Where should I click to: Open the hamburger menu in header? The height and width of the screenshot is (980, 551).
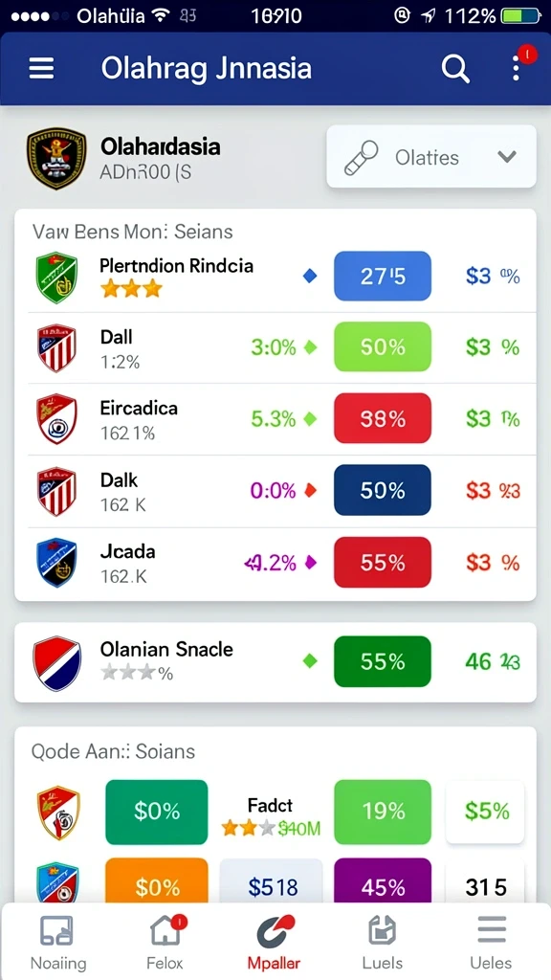[41, 68]
